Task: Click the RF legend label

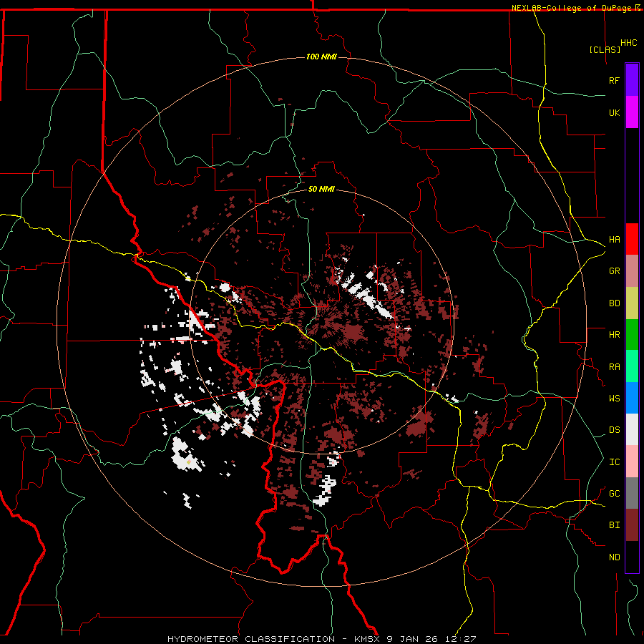Action: [x=614, y=80]
